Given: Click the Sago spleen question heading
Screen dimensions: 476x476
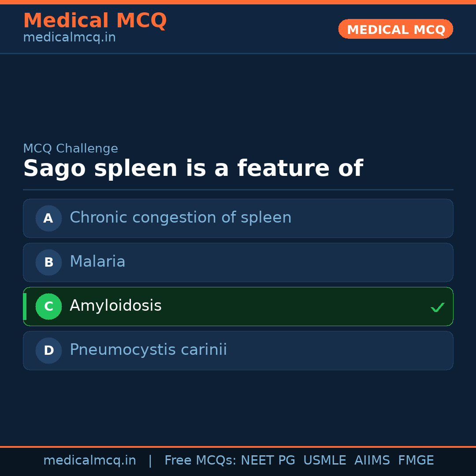Looking at the screenshot, I should (x=193, y=169).
